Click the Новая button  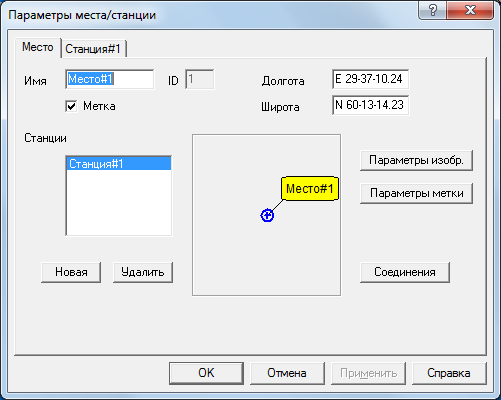click(x=71, y=272)
